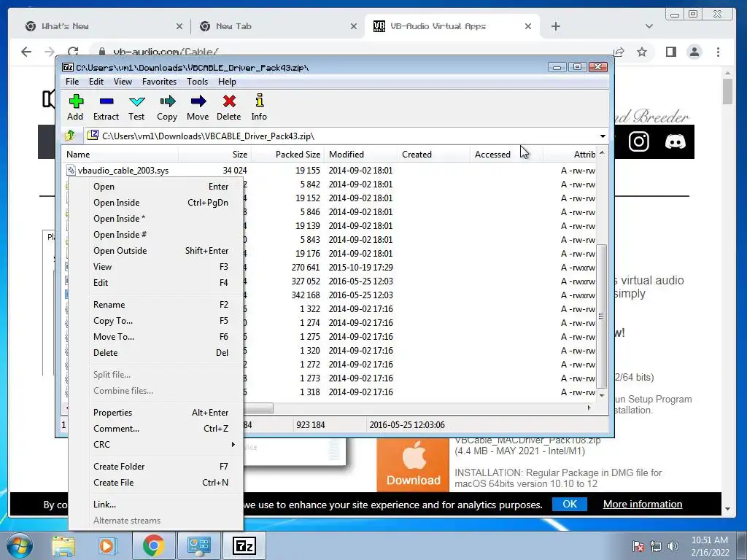Toggle the Chrome side panel icon
Screen dimensions: 747x560
671,52
